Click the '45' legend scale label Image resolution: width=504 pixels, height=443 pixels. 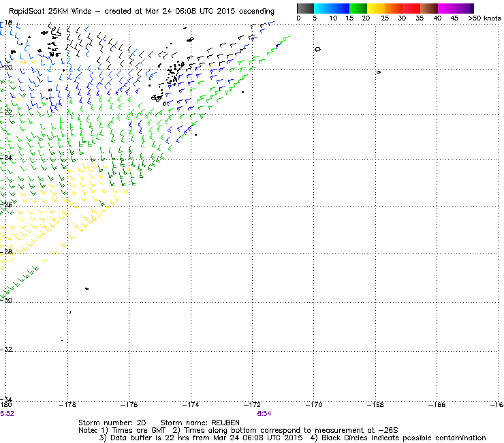(454, 18)
